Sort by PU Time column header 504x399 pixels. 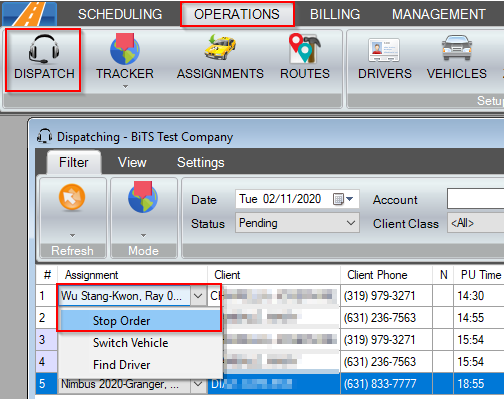pyautogui.click(x=479, y=275)
